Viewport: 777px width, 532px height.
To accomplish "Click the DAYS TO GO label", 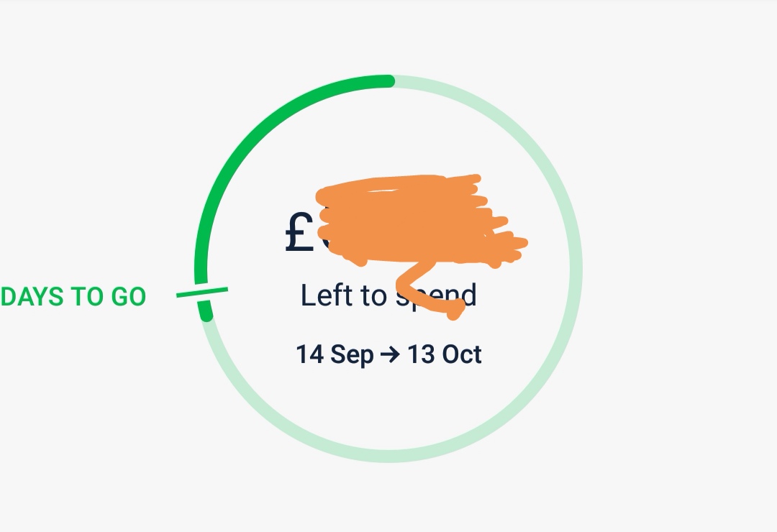I will (73, 297).
